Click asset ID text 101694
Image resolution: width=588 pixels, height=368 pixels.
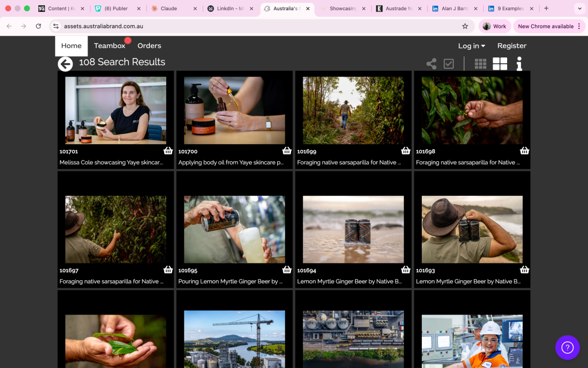(307, 270)
